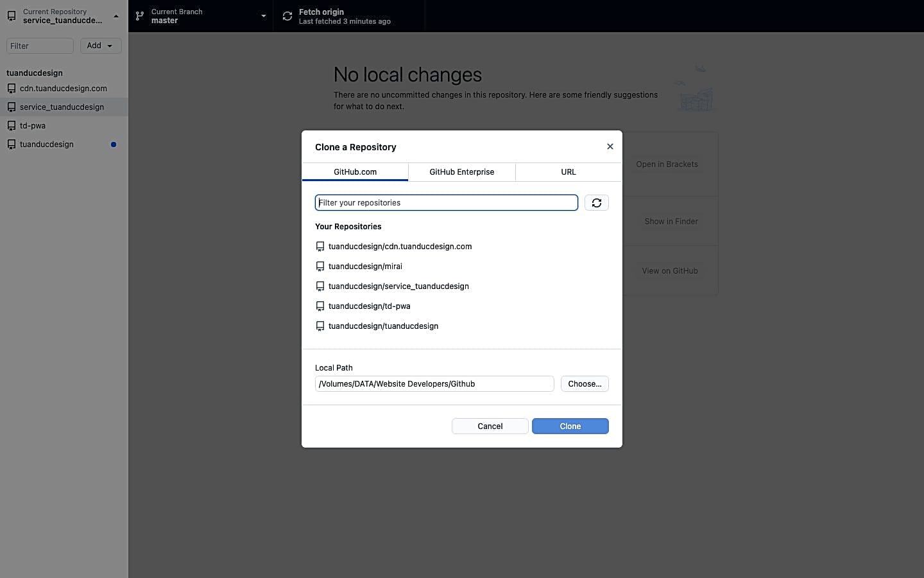The width and height of the screenshot is (924, 578).
Task: Open service_tuanducdesign in the sidebar
Action: pyautogui.click(x=64, y=107)
